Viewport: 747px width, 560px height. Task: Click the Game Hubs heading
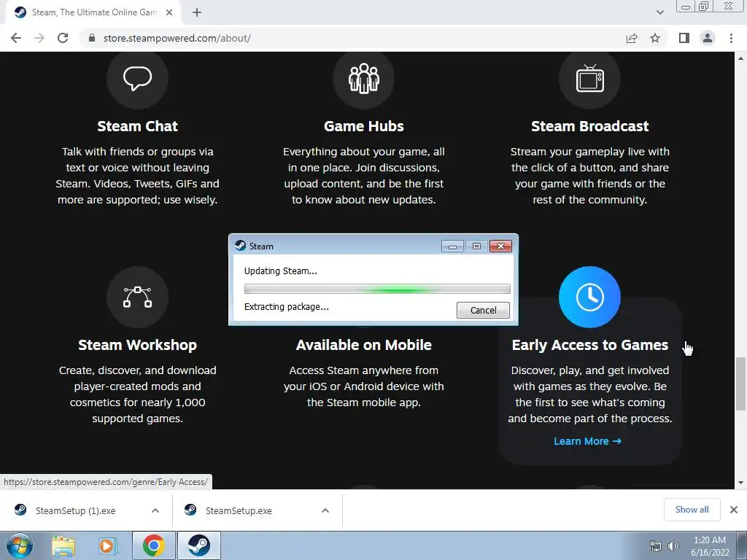[x=363, y=126]
